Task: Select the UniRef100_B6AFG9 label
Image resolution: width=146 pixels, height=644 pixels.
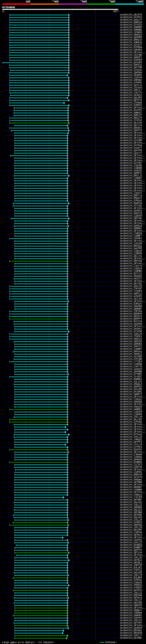Action: (131, 203)
